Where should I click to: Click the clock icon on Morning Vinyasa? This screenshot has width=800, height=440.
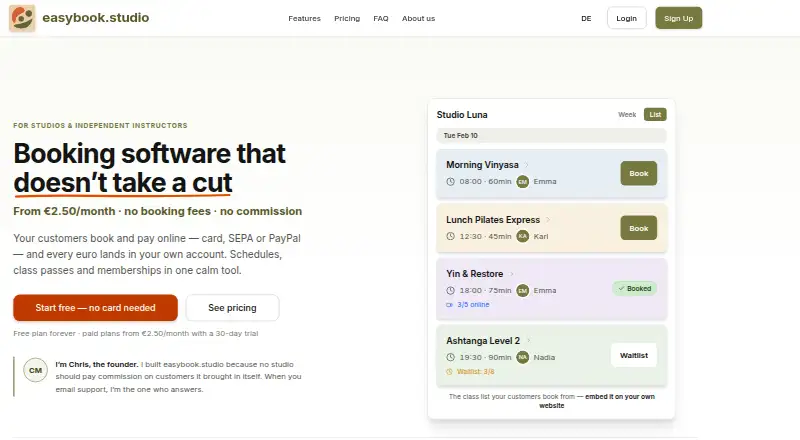tap(451, 181)
